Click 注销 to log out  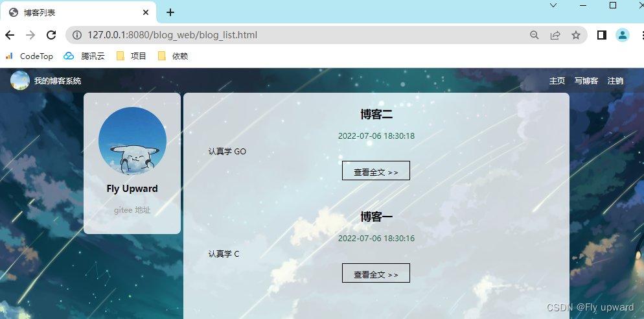(x=615, y=81)
